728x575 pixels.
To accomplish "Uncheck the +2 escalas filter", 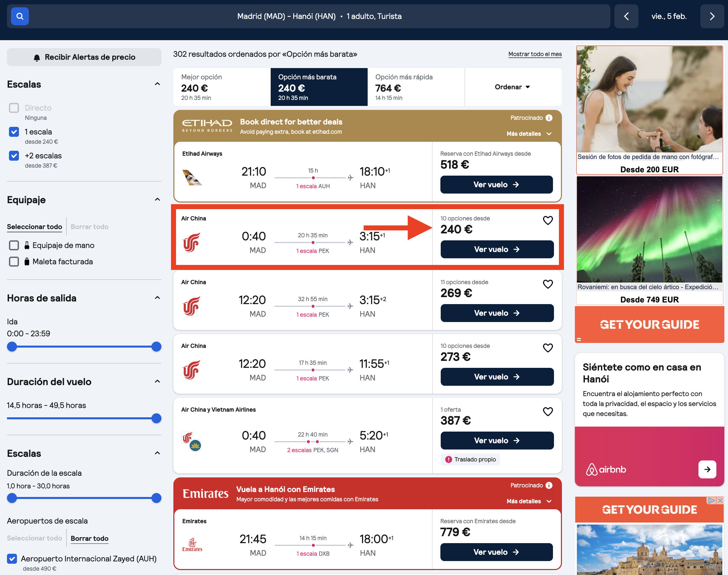I will [14, 155].
